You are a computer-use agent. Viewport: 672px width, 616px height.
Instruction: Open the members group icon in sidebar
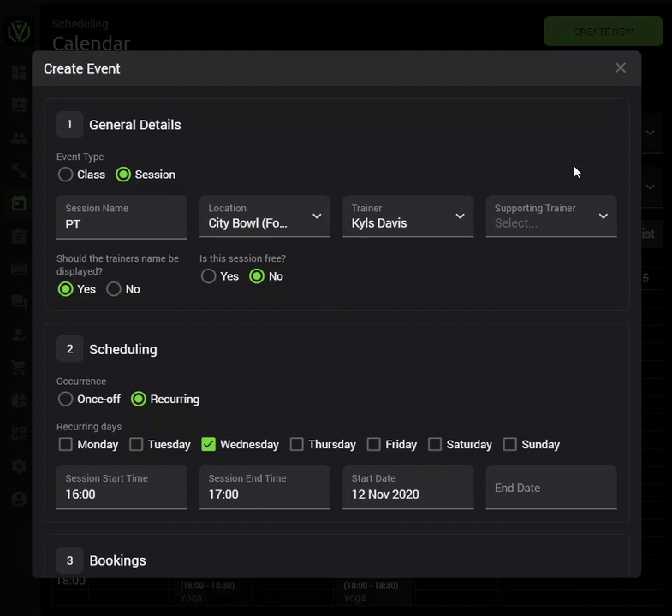pyautogui.click(x=19, y=138)
